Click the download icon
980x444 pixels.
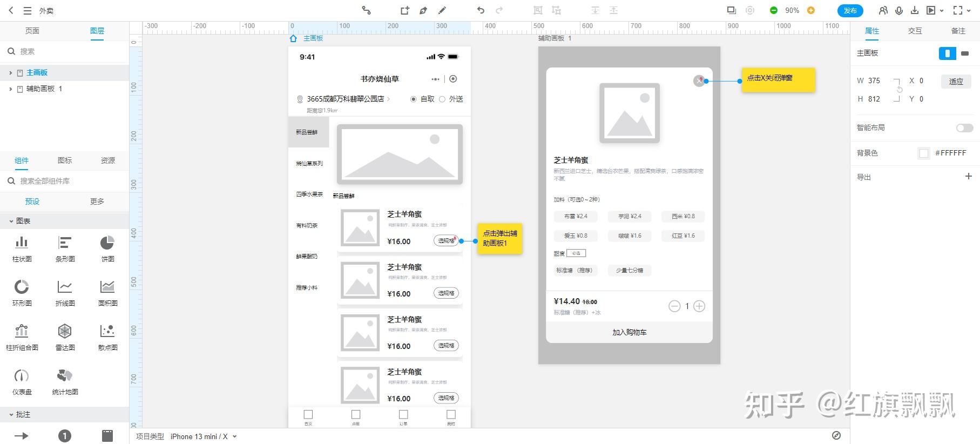[x=915, y=10]
